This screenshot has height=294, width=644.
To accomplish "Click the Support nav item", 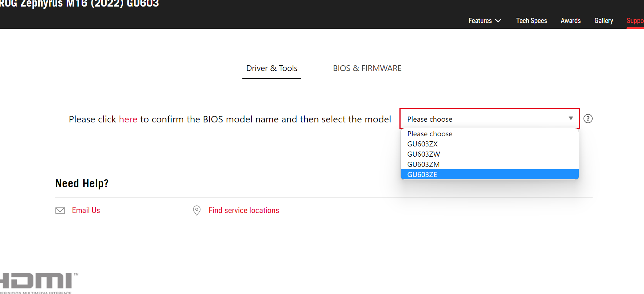I will click(x=635, y=21).
